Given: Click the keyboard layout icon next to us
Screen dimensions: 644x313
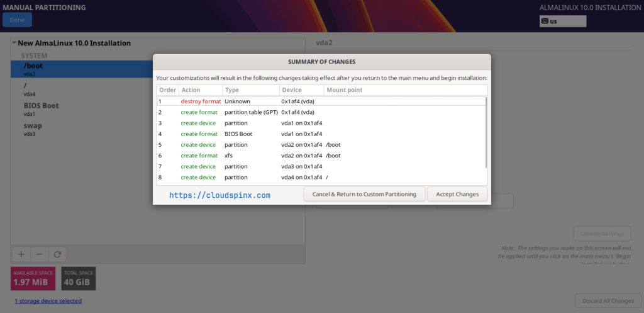Looking at the screenshot, I should pyautogui.click(x=545, y=21).
